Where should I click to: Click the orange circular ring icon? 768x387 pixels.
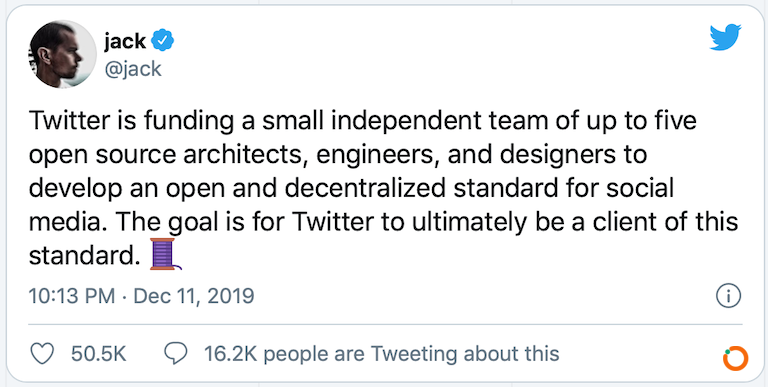coord(736,358)
